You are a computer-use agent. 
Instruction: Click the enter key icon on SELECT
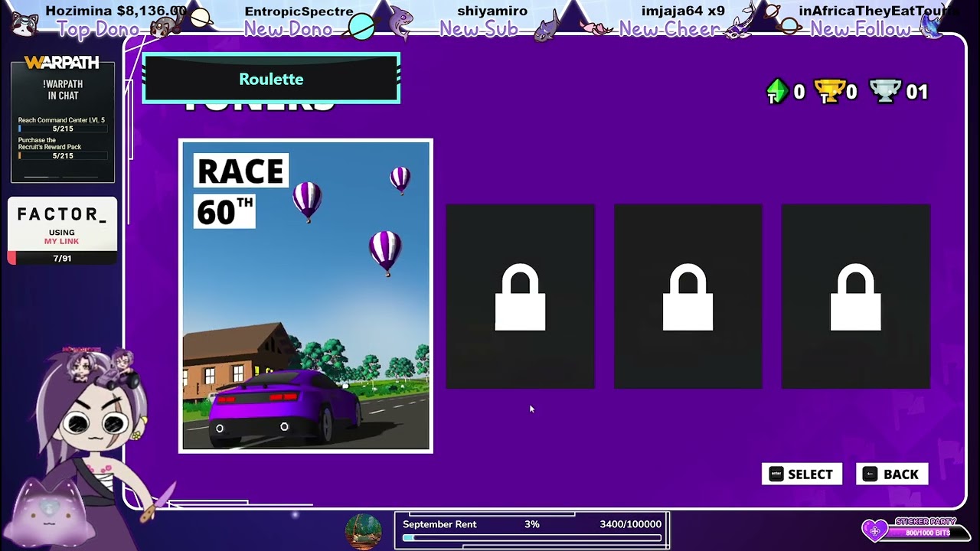pyautogui.click(x=776, y=474)
